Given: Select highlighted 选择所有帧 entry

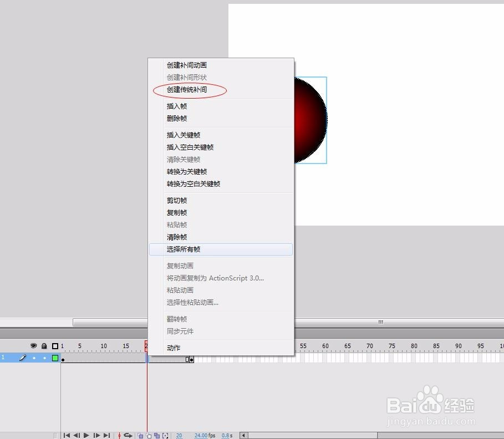Looking at the screenshot, I should [221, 249].
